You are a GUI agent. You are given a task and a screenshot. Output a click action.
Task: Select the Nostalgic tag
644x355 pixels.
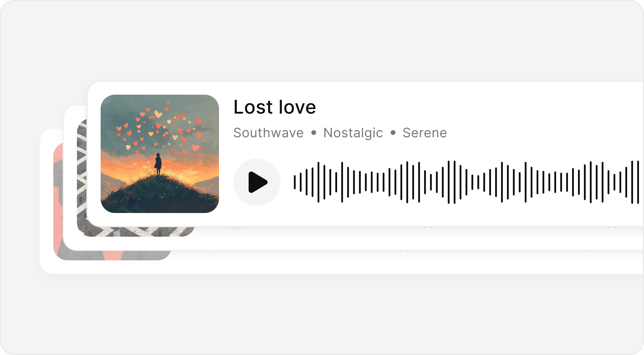click(x=353, y=133)
